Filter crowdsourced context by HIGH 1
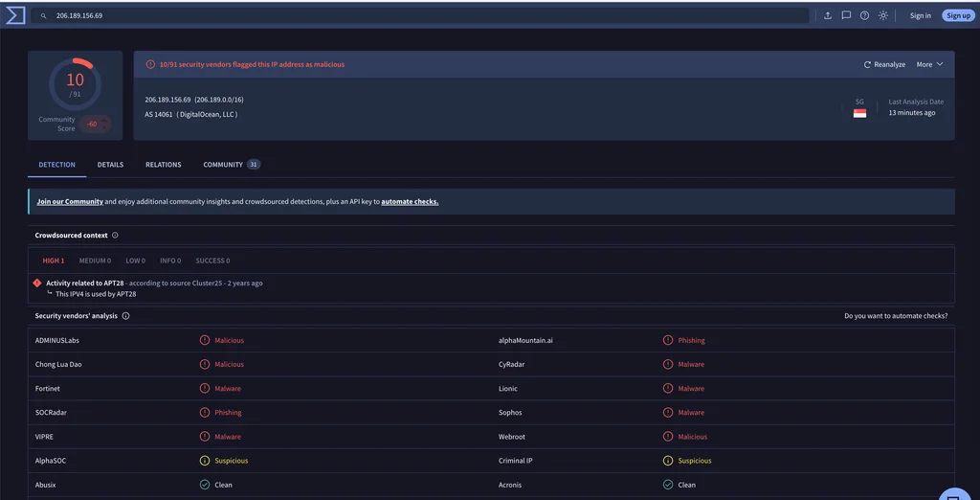The image size is (980, 500). (x=54, y=261)
